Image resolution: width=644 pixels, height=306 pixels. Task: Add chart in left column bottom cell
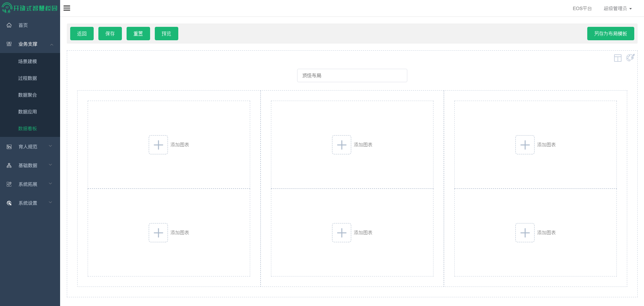(x=158, y=233)
